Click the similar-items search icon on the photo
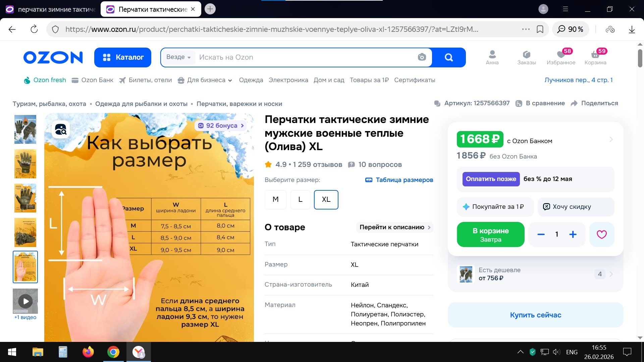 pyautogui.click(x=61, y=129)
